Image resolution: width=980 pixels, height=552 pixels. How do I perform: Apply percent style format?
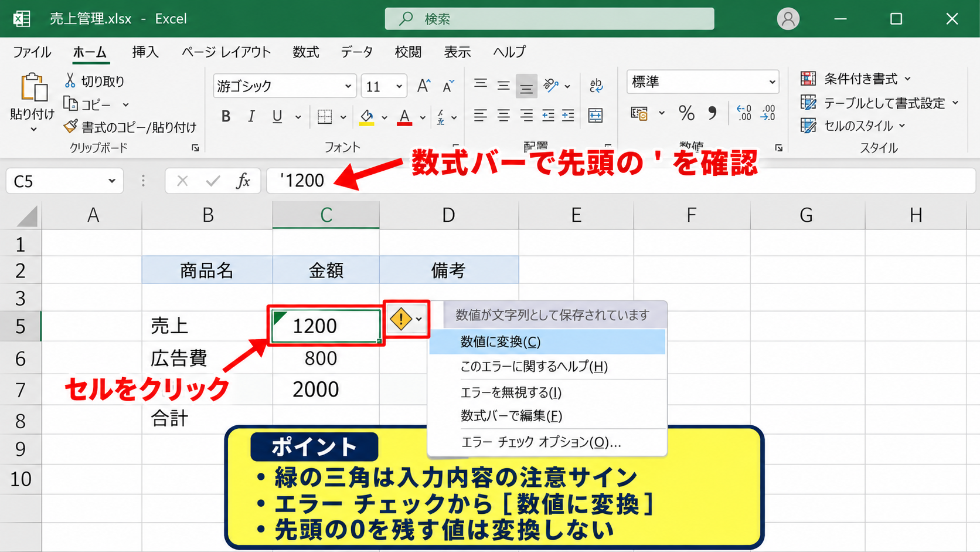click(x=686, y=113)
